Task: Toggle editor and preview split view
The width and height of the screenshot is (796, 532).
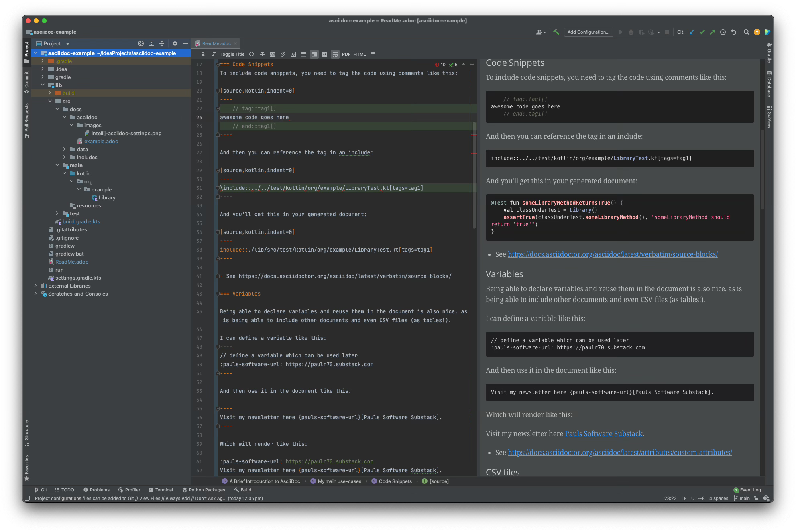Action: 314,54
